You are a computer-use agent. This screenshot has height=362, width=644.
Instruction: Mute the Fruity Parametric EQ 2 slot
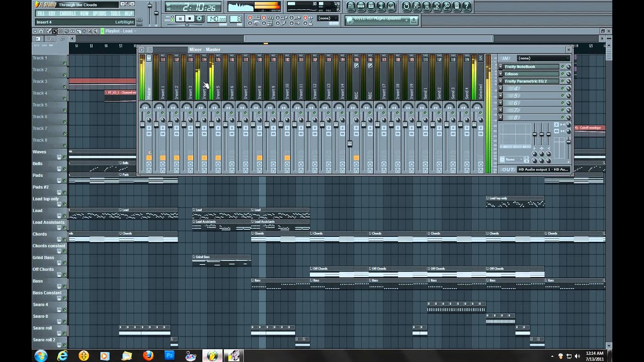(563, 81)
